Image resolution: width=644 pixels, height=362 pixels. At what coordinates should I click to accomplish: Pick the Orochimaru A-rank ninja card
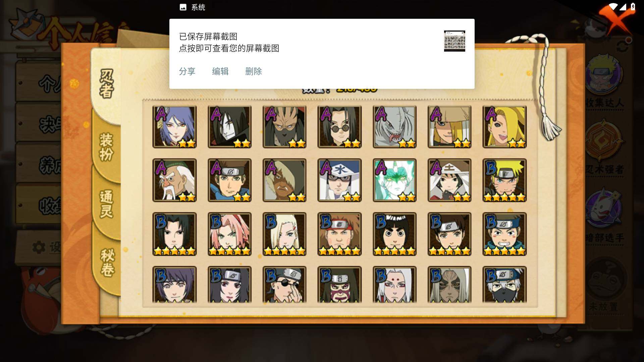tap(229, 127)
